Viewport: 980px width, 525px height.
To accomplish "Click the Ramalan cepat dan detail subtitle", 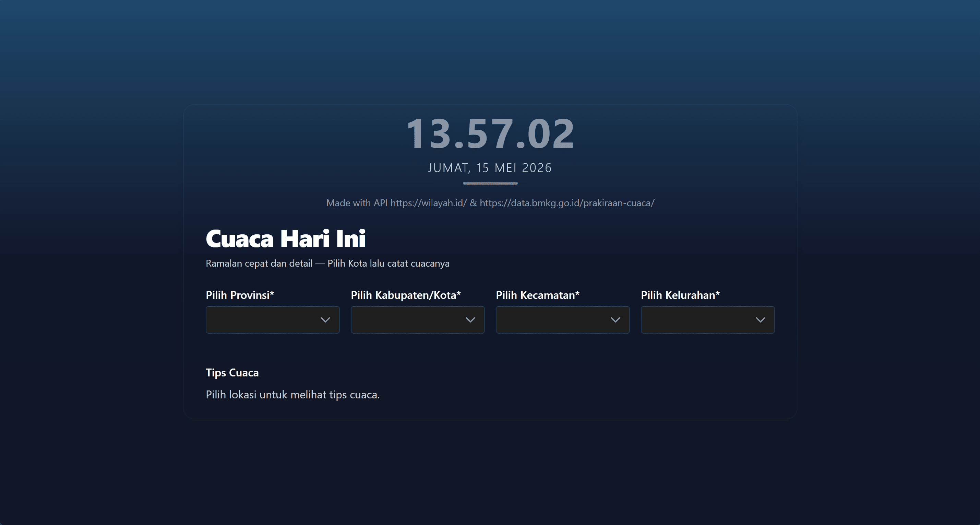I will (327, 264).
